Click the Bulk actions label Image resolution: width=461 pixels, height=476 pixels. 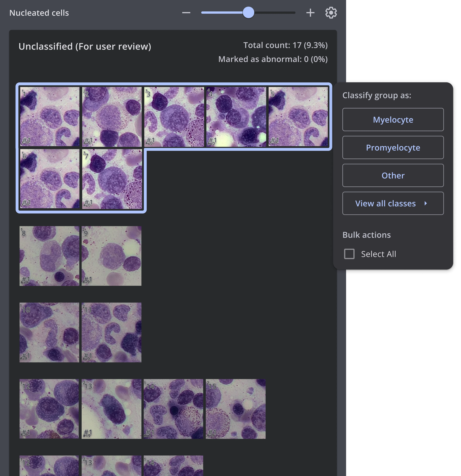click(366, 235)
